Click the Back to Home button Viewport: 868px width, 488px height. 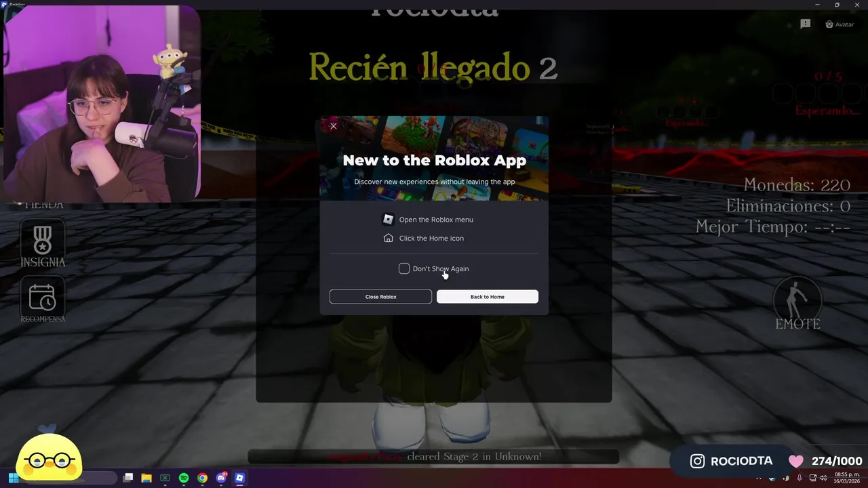488,297
